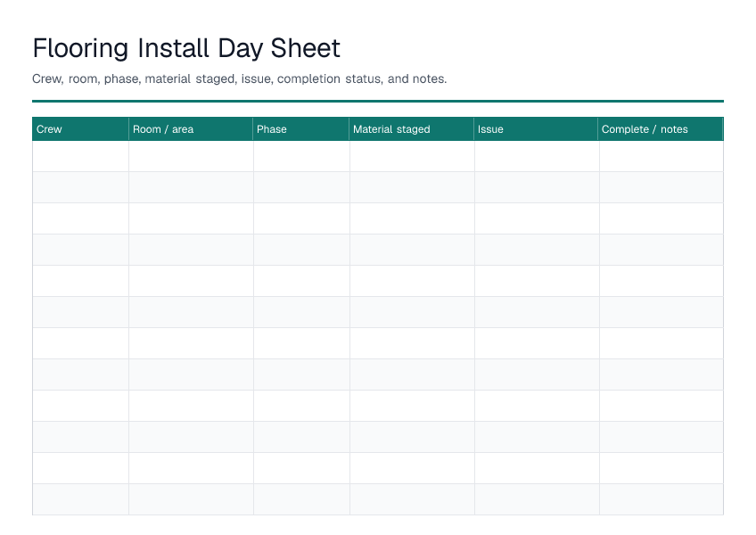
Task: Click the Phase column header
Action: [301, 128]
